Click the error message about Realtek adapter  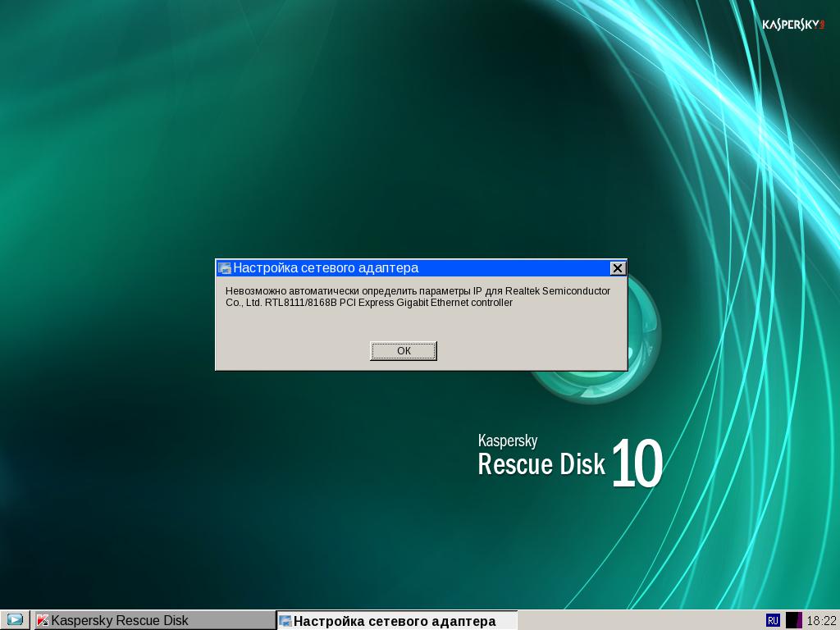[418, 297]
